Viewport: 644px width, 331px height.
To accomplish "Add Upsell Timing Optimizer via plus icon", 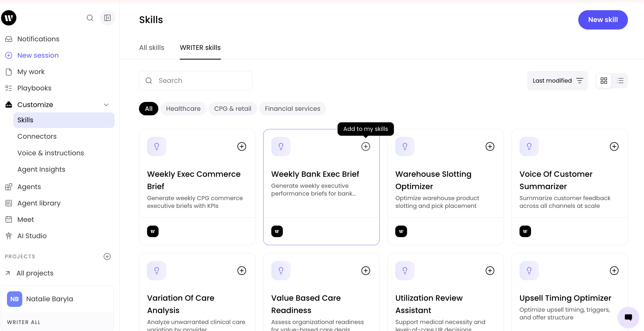I will (614, 271).
